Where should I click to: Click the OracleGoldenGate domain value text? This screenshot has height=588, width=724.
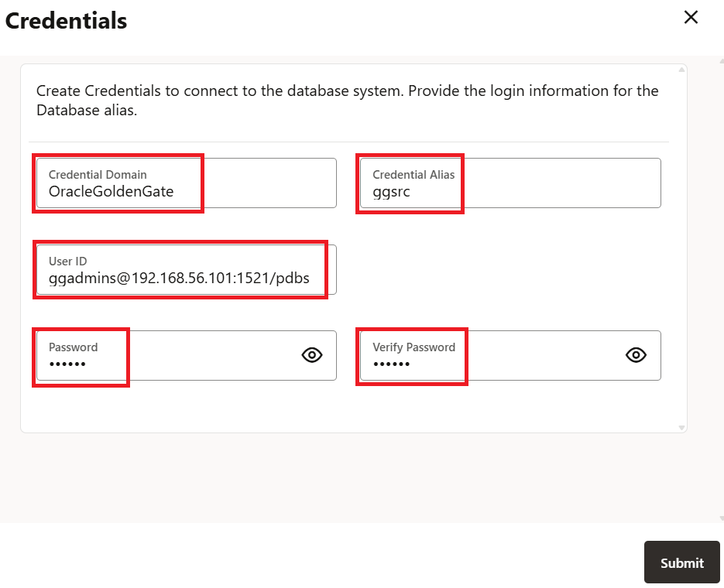tap(111, 191)
